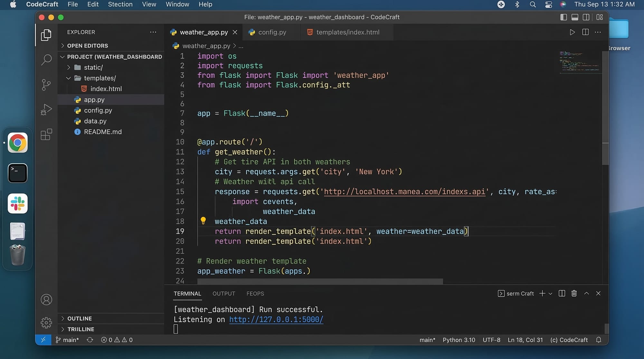Kill terminal with trash icon
644x359 pixels.
pos(574,293)
